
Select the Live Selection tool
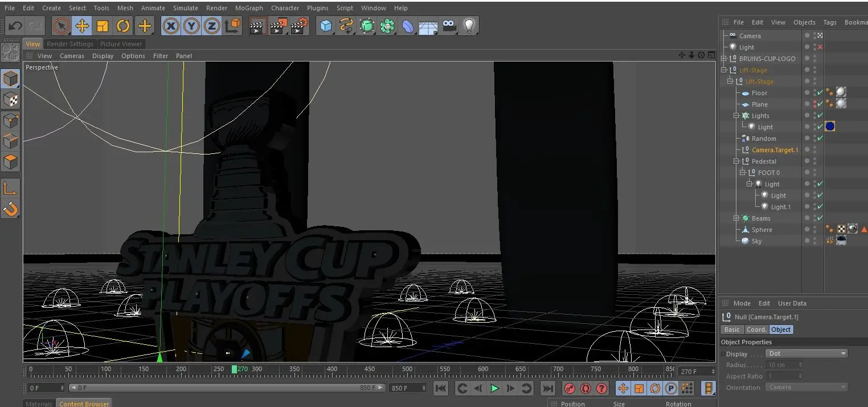pos(62,26)
